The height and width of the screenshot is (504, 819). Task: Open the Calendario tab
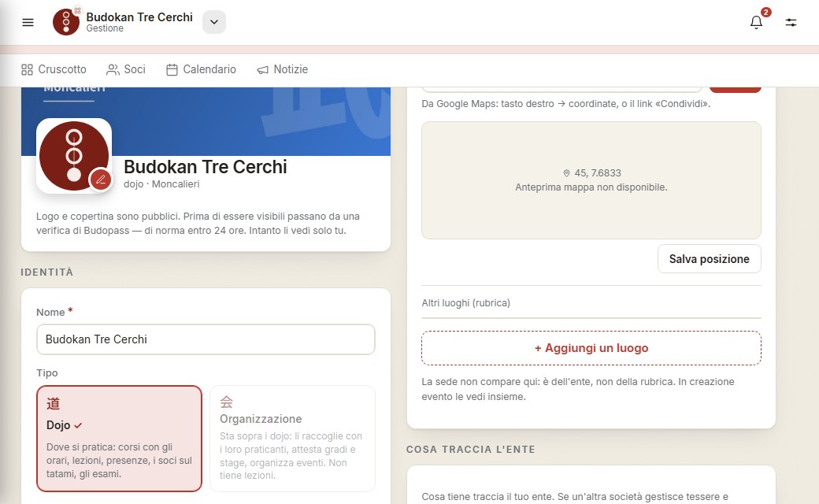click(x=201, y=69)
